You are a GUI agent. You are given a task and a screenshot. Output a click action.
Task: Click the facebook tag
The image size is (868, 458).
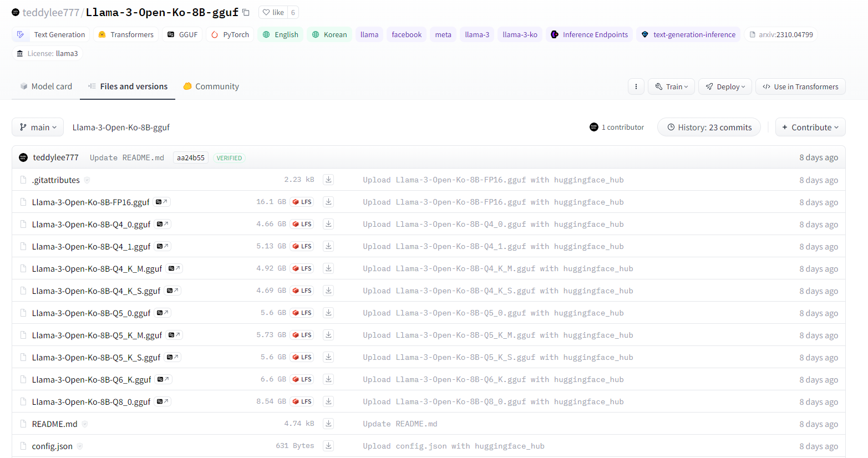point(407,34)
